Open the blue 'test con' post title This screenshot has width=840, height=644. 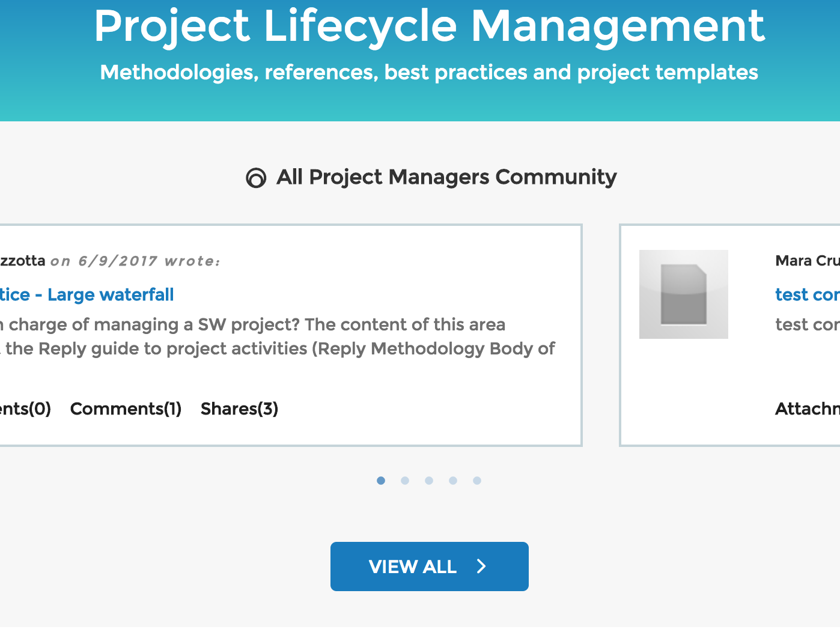807,295
